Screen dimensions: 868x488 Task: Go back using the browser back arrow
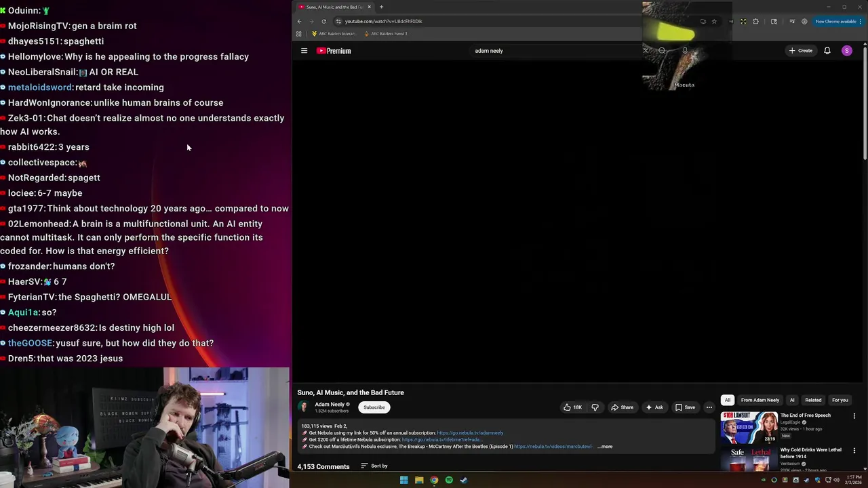click(299, 21)
